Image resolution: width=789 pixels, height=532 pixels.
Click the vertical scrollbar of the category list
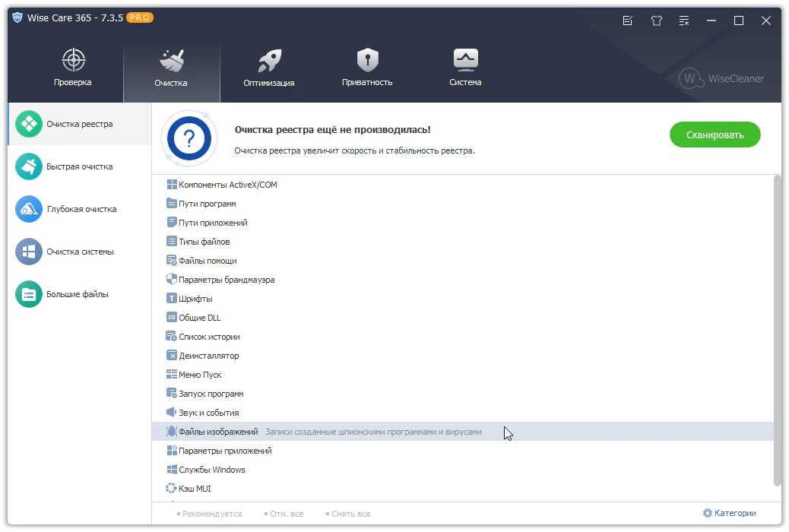(777, 327)
